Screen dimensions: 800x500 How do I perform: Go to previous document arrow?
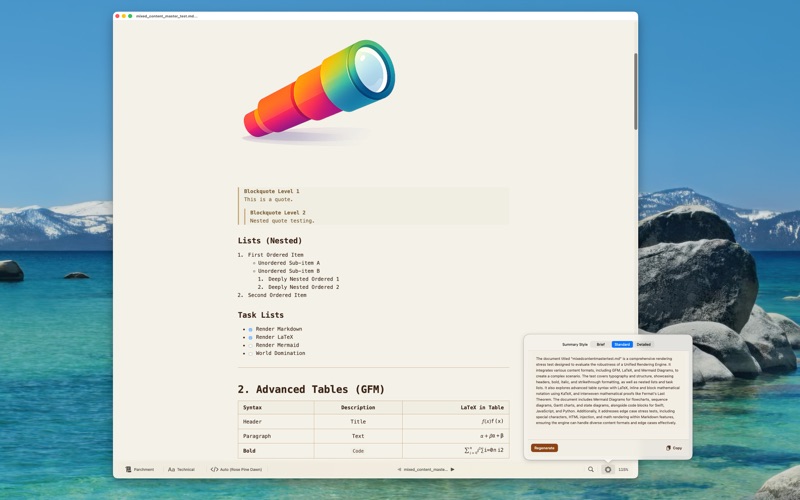tap(399, 469)
